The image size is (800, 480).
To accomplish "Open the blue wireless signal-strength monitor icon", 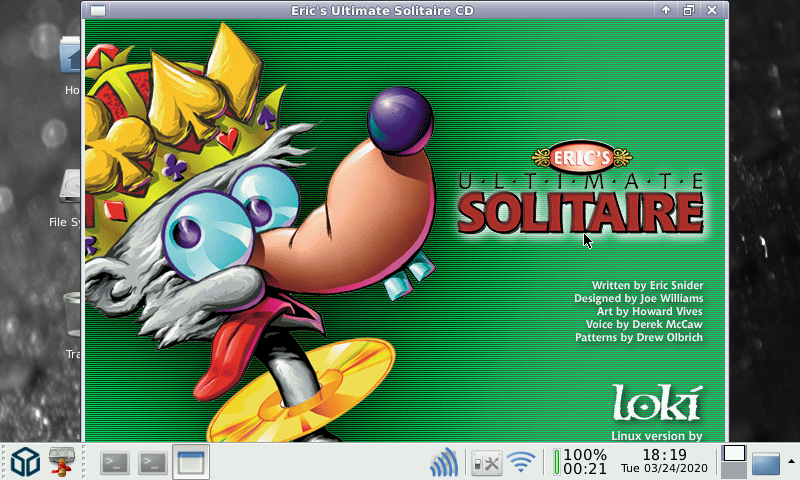I will (x=444, y=462).
